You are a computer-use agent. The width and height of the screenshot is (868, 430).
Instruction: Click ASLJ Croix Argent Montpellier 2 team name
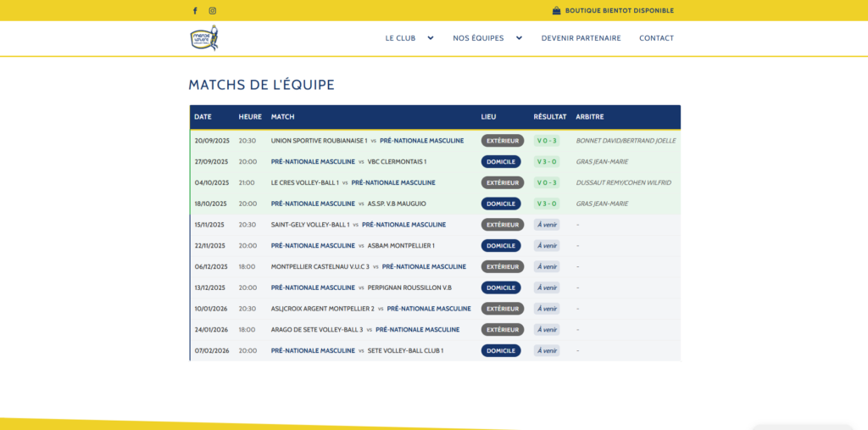tap(323, 309)
